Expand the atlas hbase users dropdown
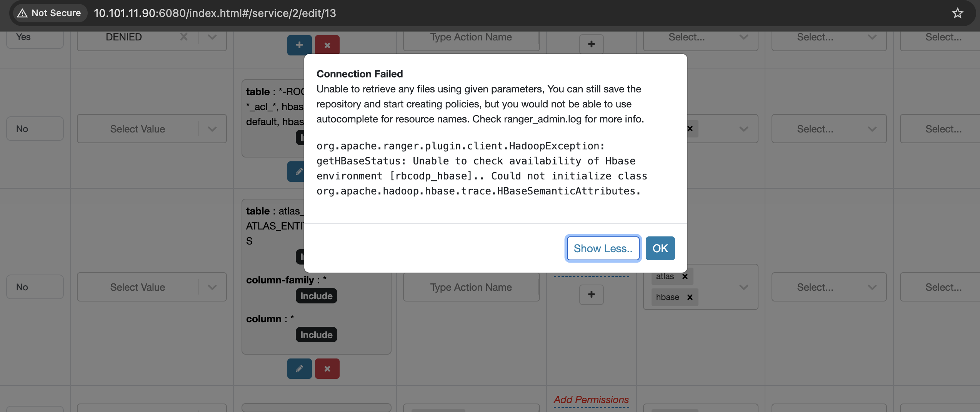 point(743,287)
